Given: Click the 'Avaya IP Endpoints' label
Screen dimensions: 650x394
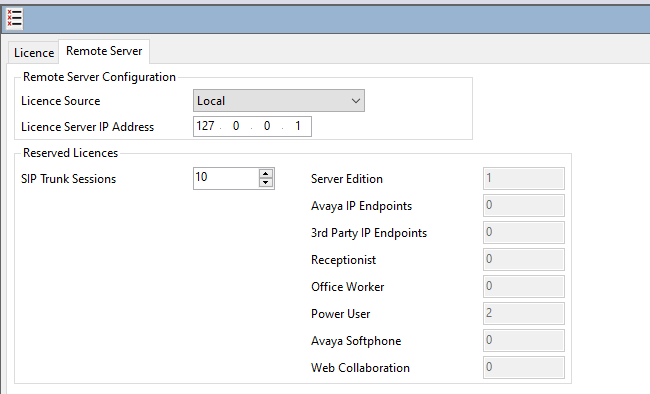Looking at the screenshot, I should 361,206.
